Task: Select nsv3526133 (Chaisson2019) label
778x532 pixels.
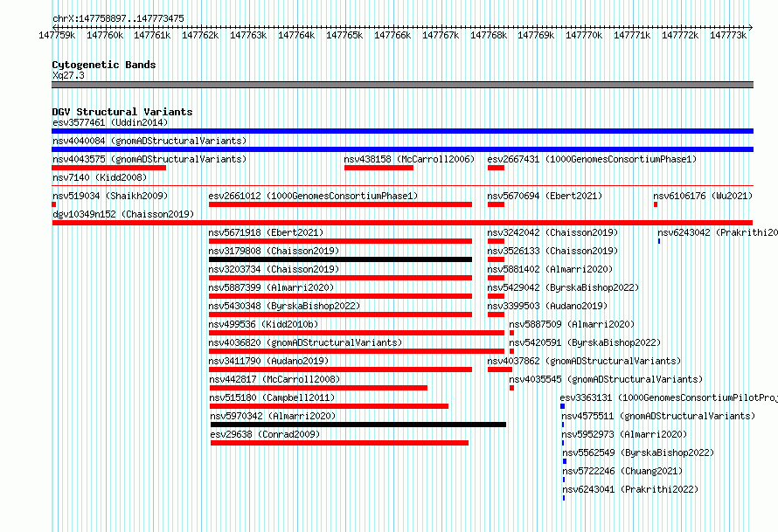Action: (552, 251)
